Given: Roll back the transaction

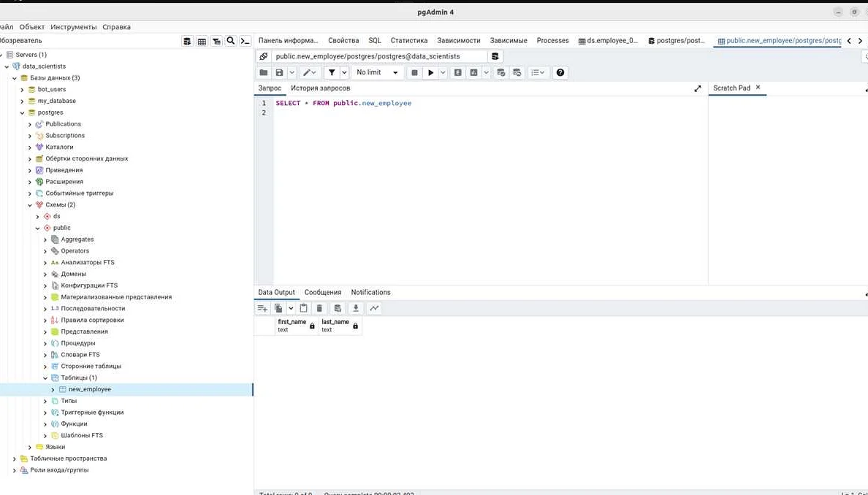Looking at the screenshot, I should pos(517,72).
